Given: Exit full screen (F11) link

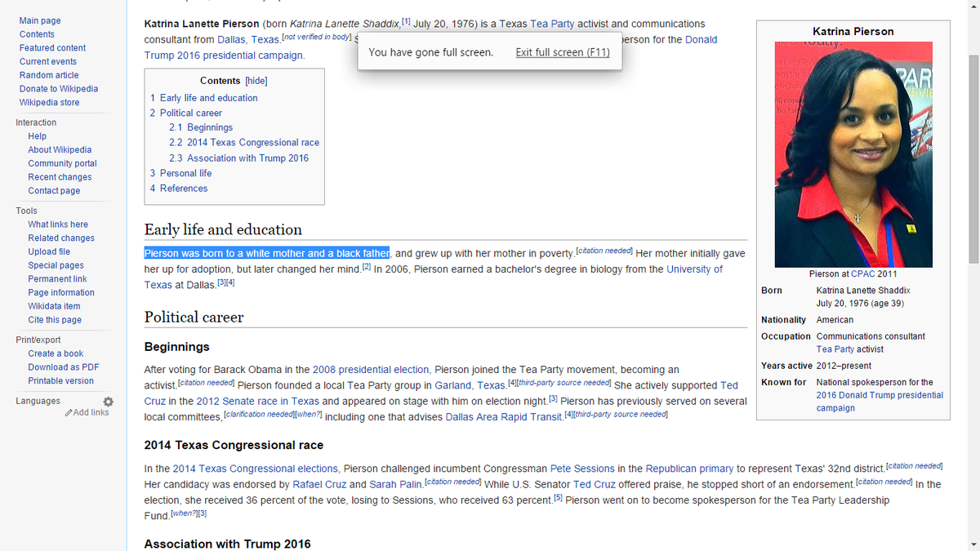Looking at the screenshot, I should click(x=563, y=52).
